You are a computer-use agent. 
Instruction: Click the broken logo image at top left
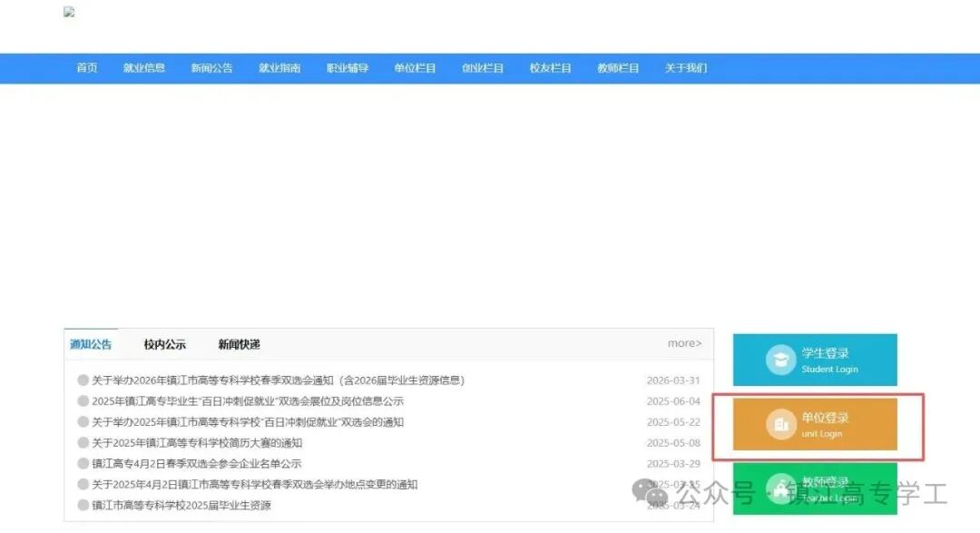69,13
